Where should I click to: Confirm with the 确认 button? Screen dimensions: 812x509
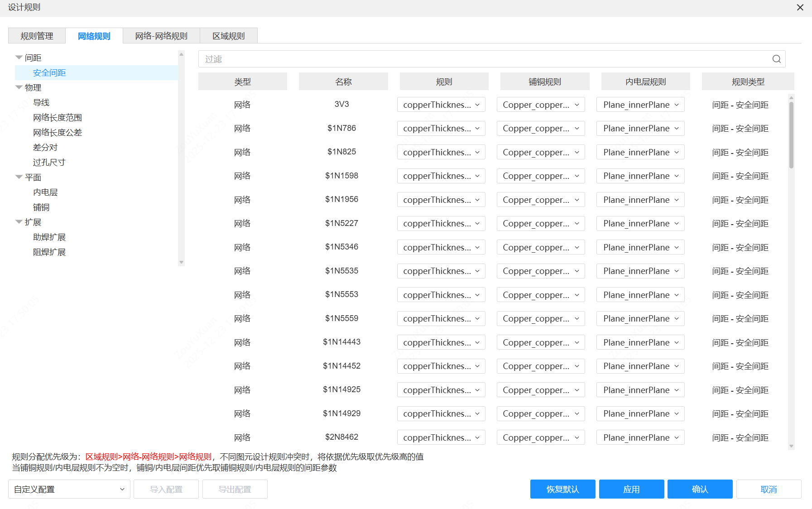click(x=700, y=489)
